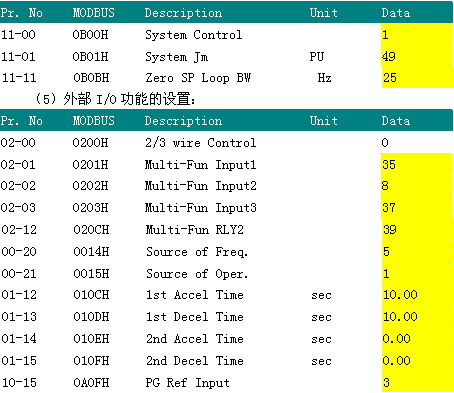Image resolution: width=454 pixels, height=393 pixels.
Task: Select the Source of Oper. data cell
Action: tap(386, 273)
